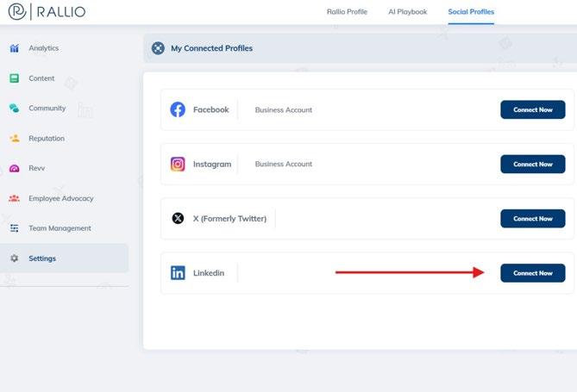Click the Instagram logo icon
The image size is (577, 392).
pyautogui.click(x=178, y=164)
